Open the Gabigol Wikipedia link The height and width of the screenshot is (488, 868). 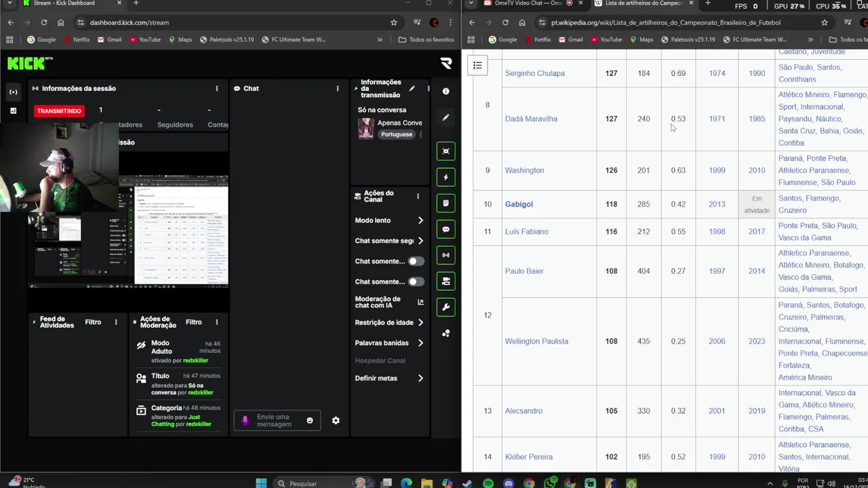pos(519,204)
